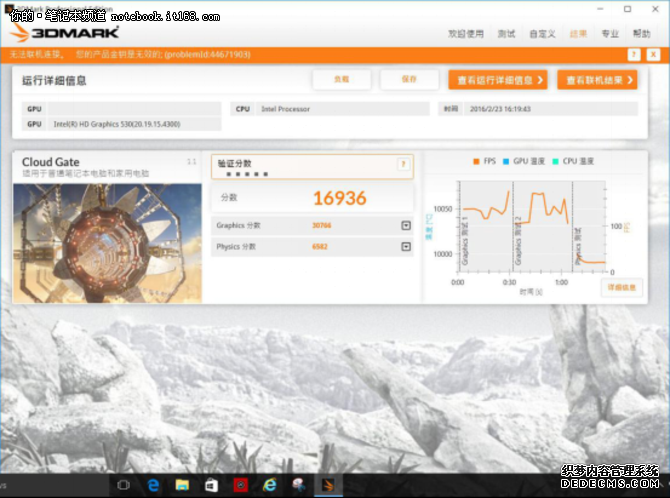Click the 详细信息 button under chart

(622, 288)
